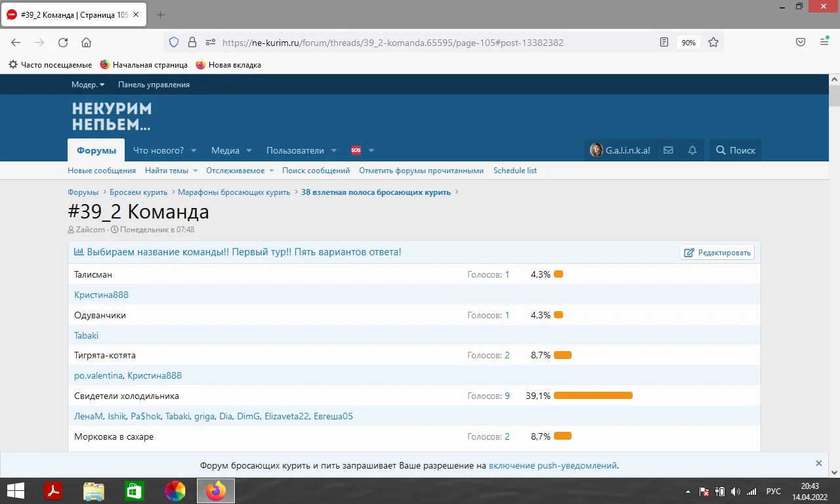Open the Новые сообщения sub-menu link
Viewport: 840px width, 504px height.
click(102, 171)
